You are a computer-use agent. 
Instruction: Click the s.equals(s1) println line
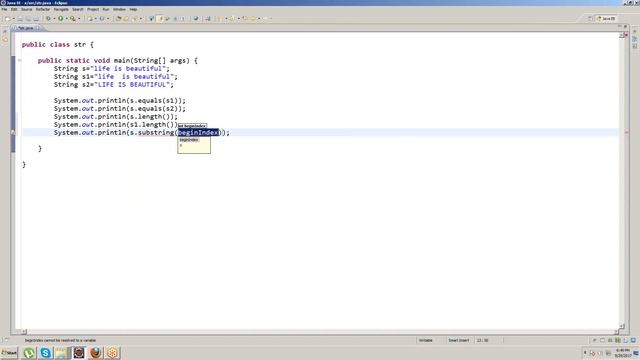(x=120, y=100)
